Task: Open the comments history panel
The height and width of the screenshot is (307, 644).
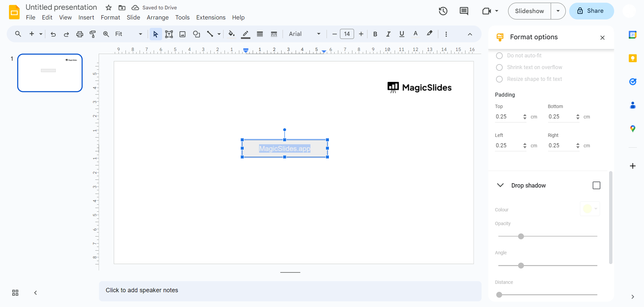Action: click(464, 11)
